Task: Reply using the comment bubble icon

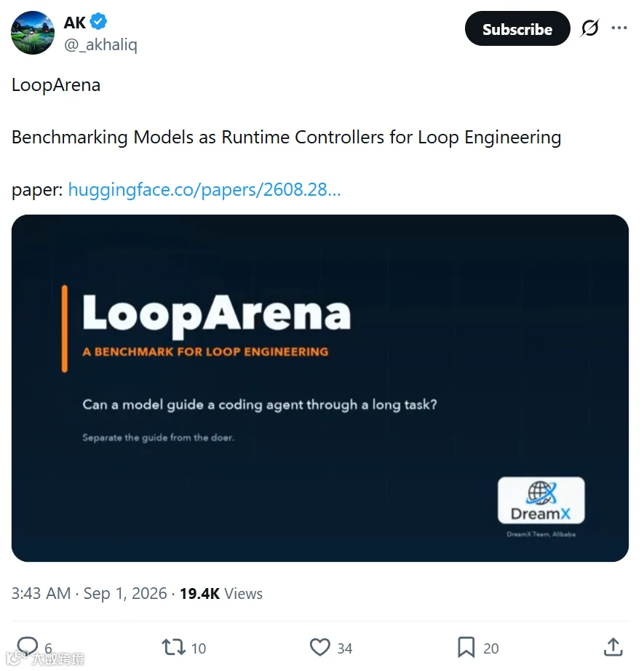Action: pyautogui.click(x=28, y=646)
